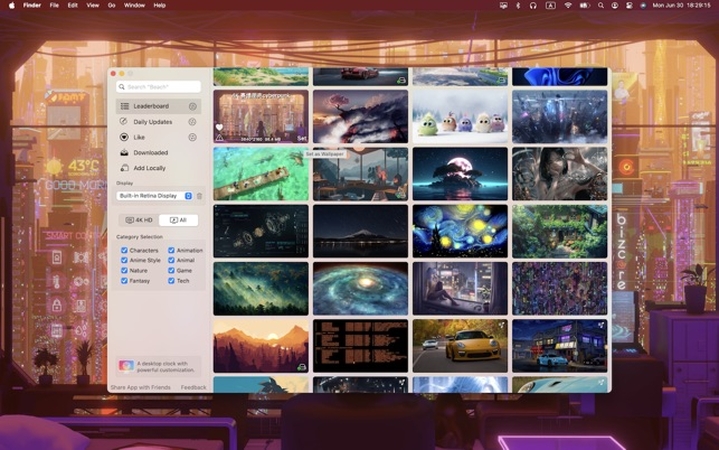
Task: Click the heart icon next to Like
Action: coord(125,137)
